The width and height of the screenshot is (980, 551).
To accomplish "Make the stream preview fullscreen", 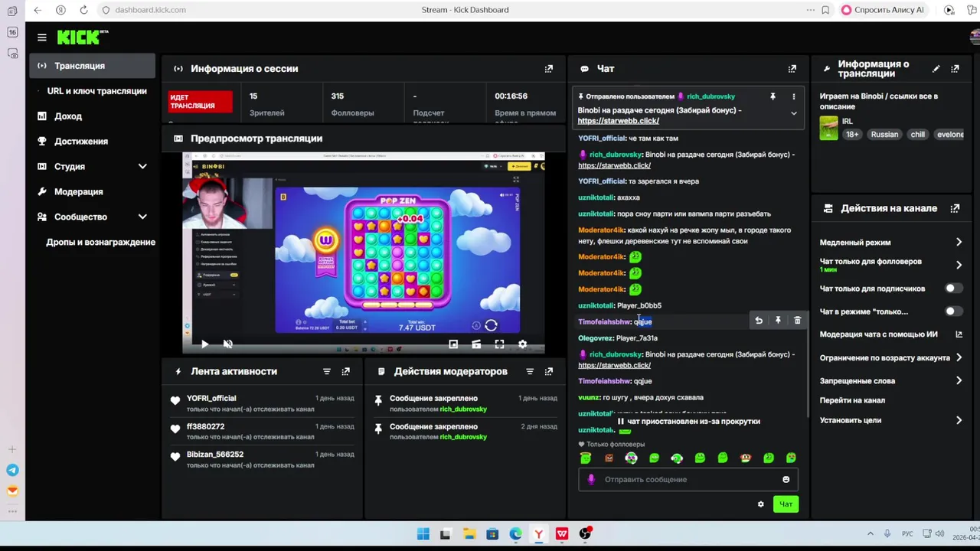I will pos(499,344).
